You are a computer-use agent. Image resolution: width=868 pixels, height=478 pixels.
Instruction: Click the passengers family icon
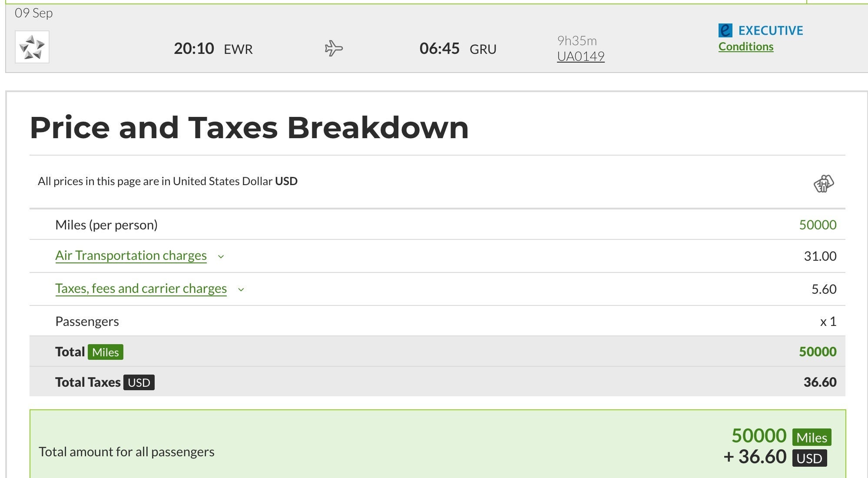click(823, 183)
